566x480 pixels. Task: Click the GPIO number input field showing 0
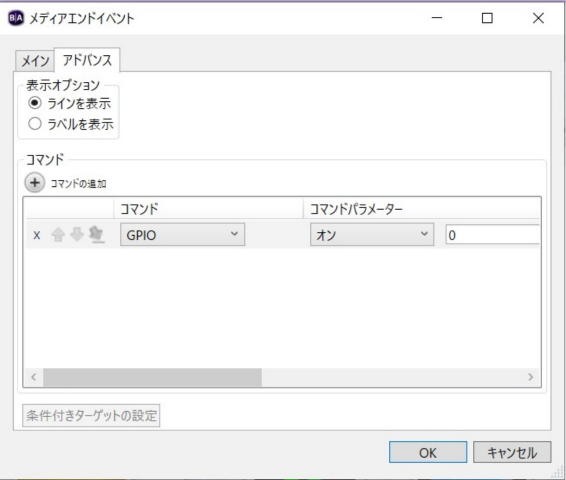click(493, 235)
